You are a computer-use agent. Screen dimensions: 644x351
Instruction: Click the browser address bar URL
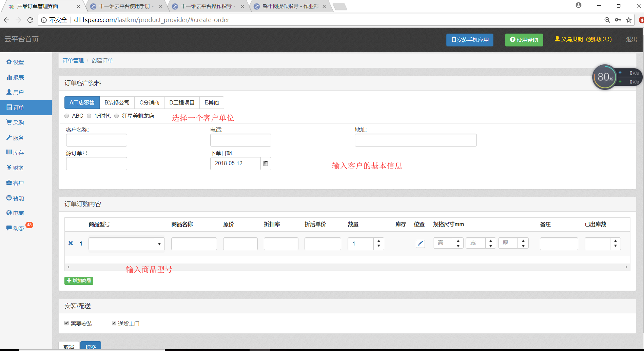[152, 20]
